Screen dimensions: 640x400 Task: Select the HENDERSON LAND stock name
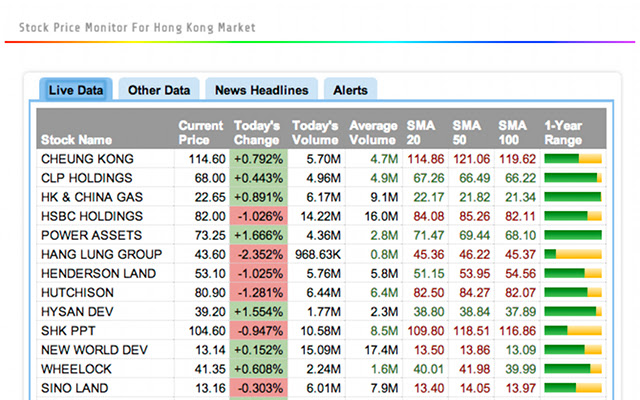point(98,273)
